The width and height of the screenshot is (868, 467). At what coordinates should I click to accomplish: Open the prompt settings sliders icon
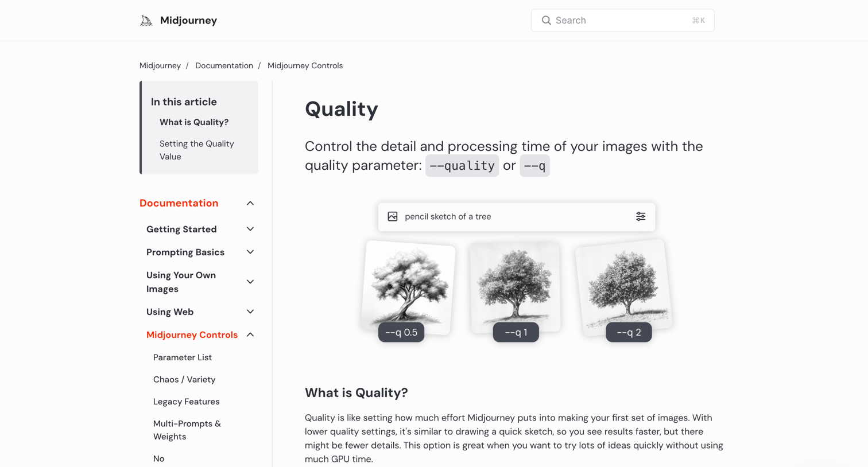(641, 216)
